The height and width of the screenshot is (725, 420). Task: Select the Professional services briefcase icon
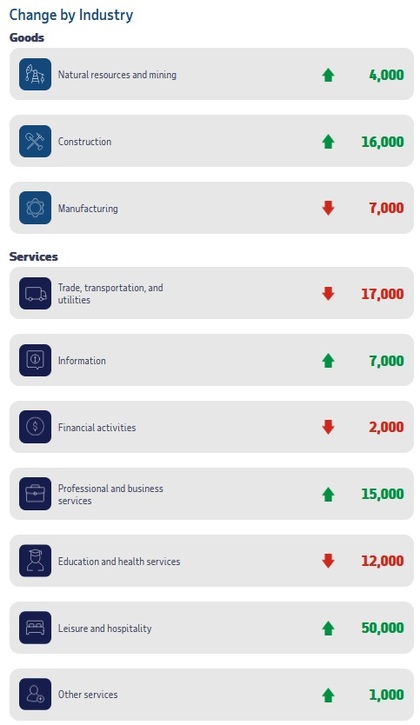click(x=35, y=494)
